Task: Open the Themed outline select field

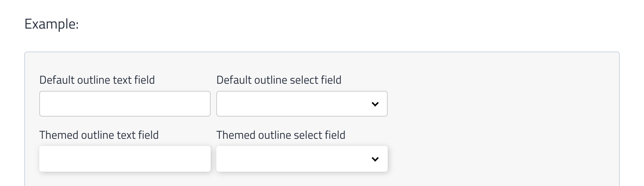Action: [x=302, y=159]
